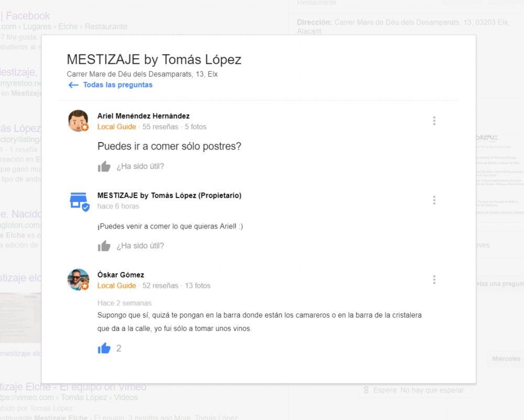
Task: Click MESTIZAJE by Tomás López (Propietario) name
Action: pyautogui.click(x=169, y=195)
